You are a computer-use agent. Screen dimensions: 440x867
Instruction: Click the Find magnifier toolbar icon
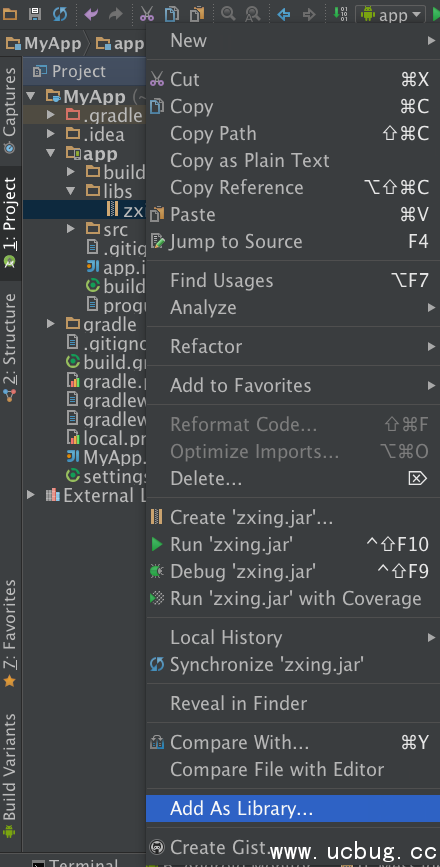coord(228,14)
